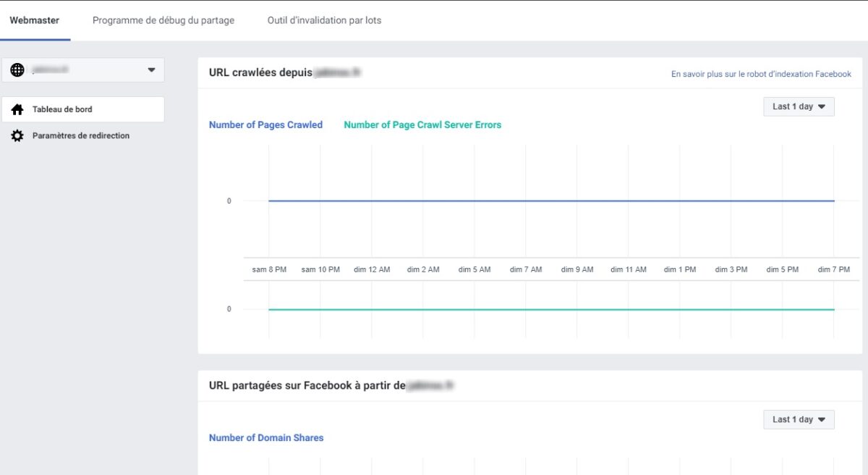Click the blue pages crawled line on chart
Image resolution: width=868 pixels, height=475 pixels.
[551, 201]
